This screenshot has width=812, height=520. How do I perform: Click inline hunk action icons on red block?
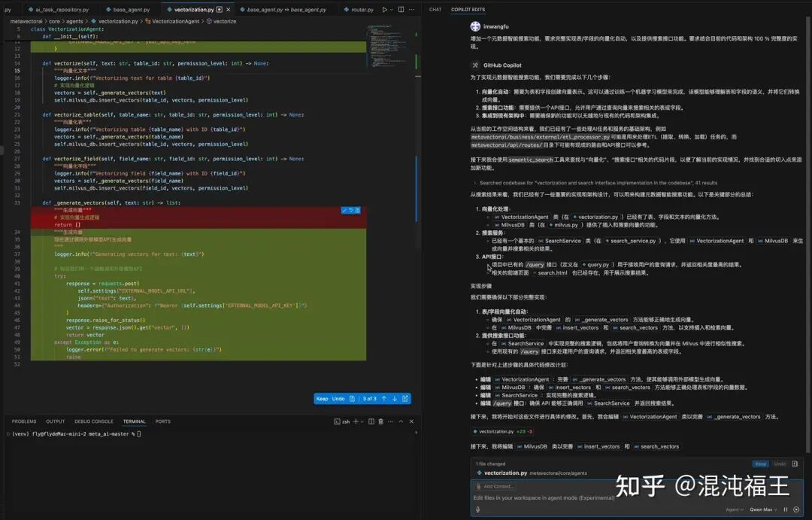tap(350, 210)
